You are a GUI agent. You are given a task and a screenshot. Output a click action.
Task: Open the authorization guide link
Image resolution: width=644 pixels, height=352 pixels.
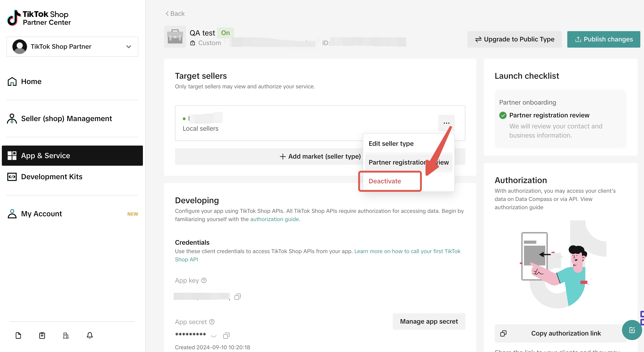[x=274, y=219]
